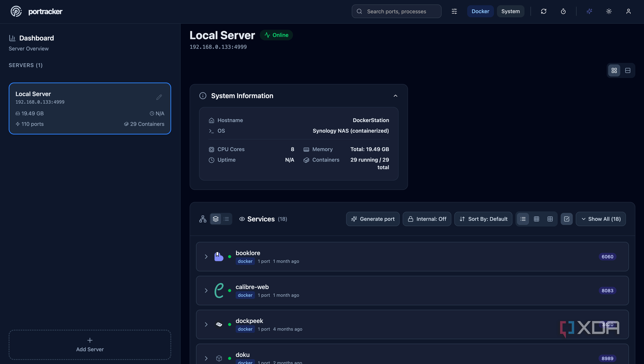Click the Dashboard chart icon
The width and height of the screenshot is (644, 364).
point(12,38)
